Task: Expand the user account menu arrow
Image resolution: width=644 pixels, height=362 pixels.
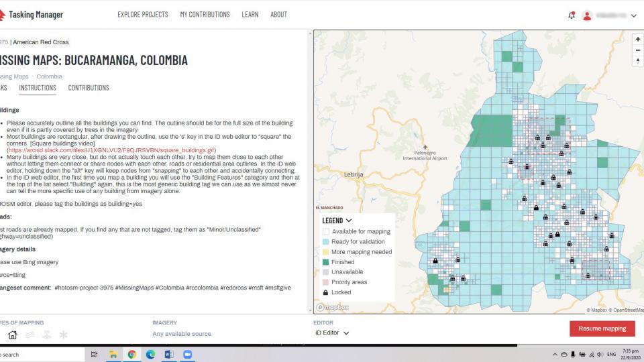Action: (634, 16)
